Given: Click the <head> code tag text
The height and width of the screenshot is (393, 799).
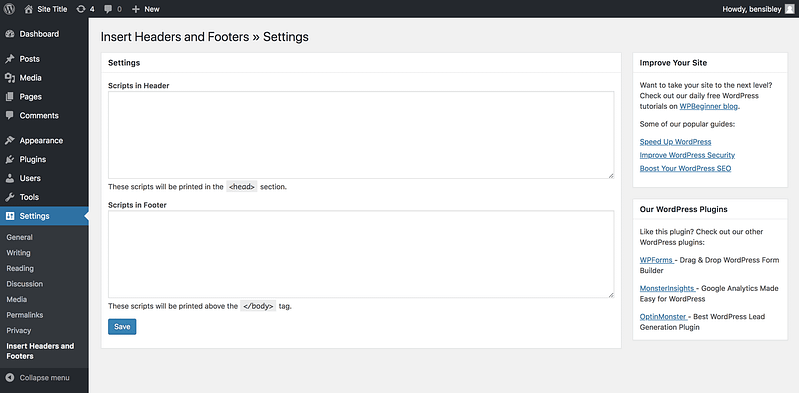Looking at the screenshot, I should click(242, 187).
